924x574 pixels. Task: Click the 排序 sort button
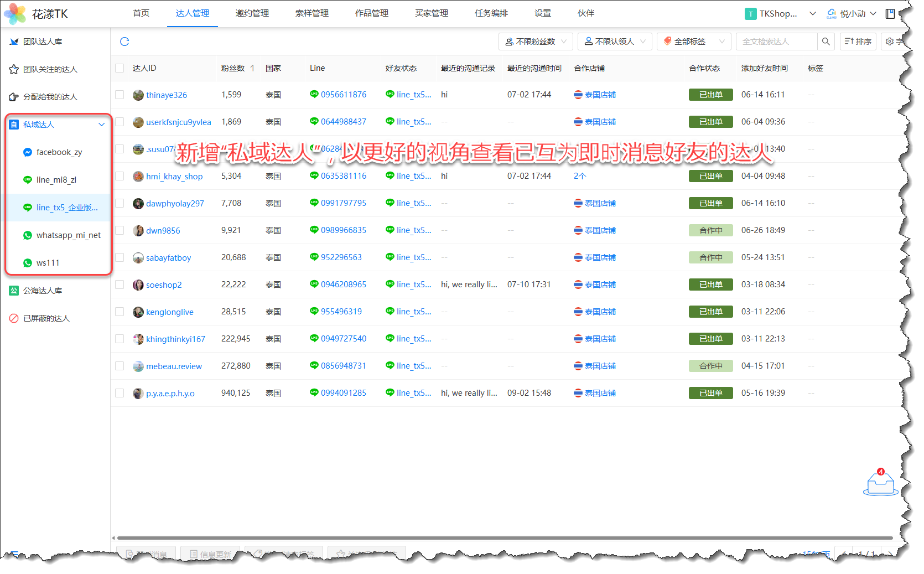click(x=858, y=42)
